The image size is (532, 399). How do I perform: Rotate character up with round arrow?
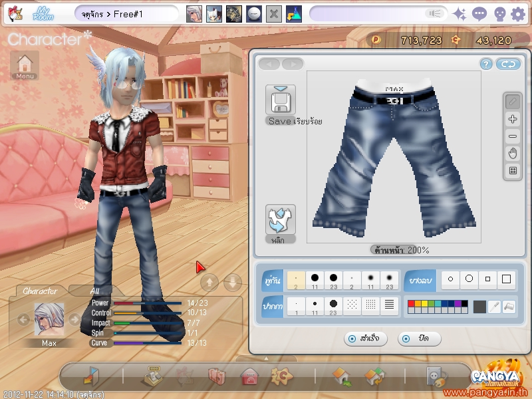click(209, 282)
